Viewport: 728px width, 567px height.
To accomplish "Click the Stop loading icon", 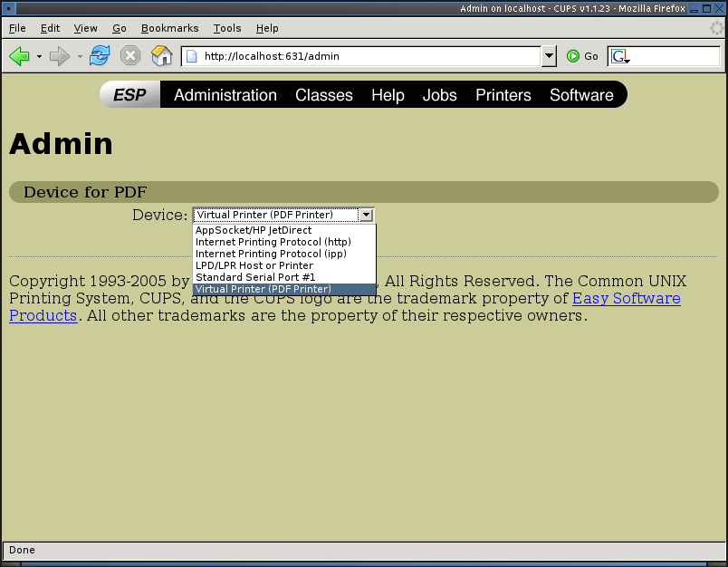I will (x=130, y=56).
